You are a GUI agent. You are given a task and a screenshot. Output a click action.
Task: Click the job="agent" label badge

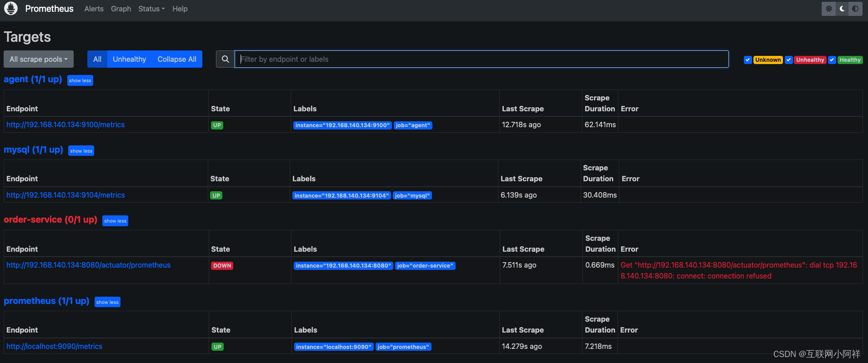tap(413, 125)
